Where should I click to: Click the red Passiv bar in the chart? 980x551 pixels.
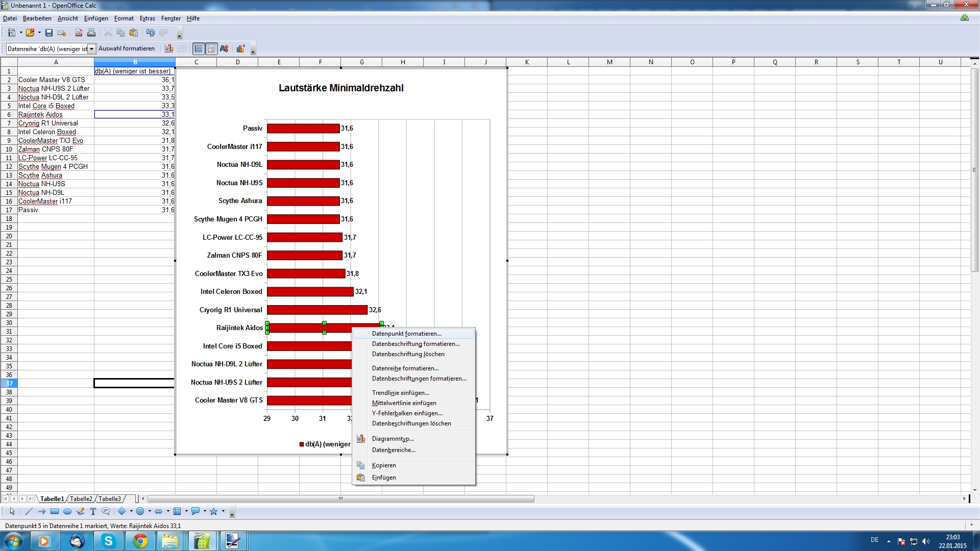(x=303, y=129)
